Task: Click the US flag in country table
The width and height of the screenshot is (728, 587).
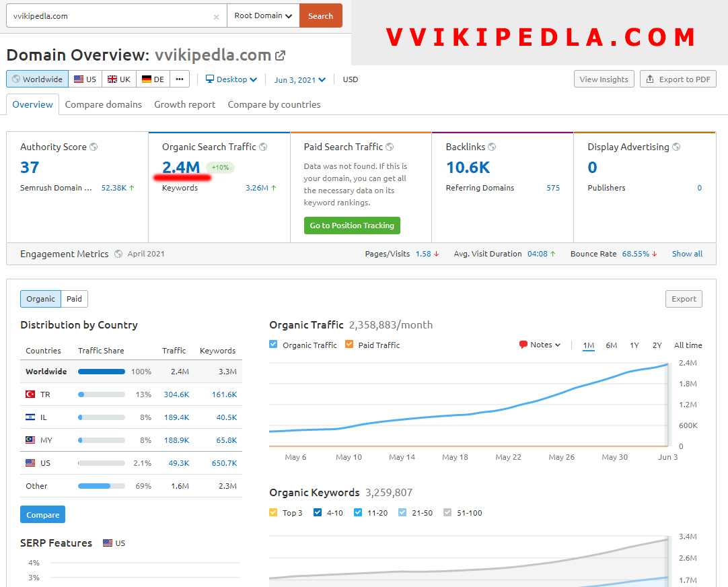Action: (x=30, y=462)
